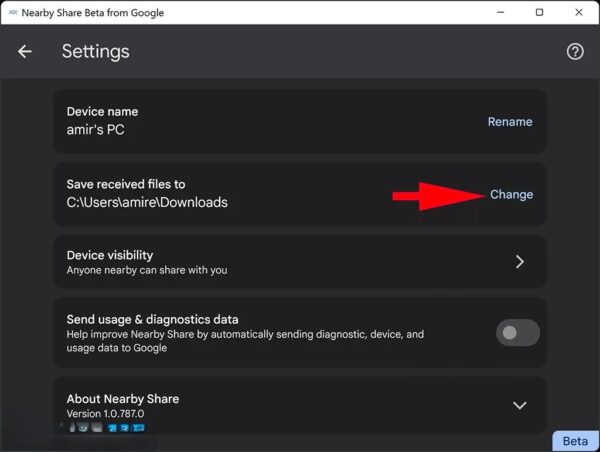This screenshot has height=452, width=600.
Task: Select the amir's PC device name text
Action: click(x=95, y=129)
